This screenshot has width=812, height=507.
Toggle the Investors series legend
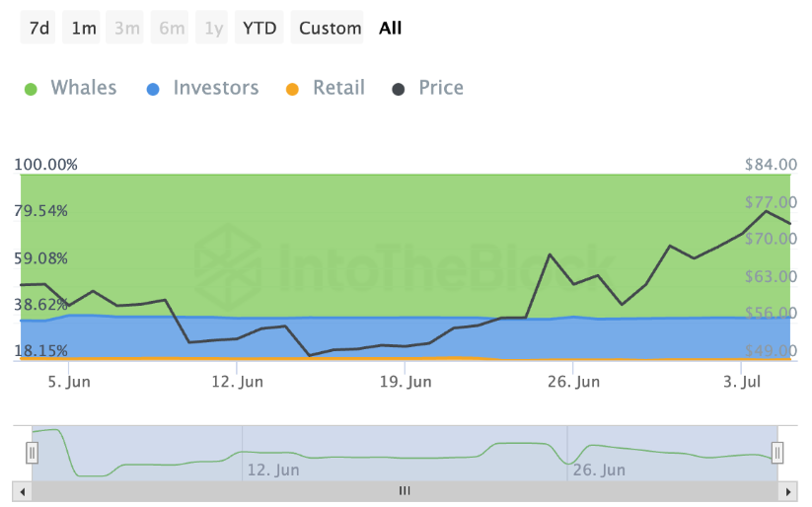(x=215, y=88)
